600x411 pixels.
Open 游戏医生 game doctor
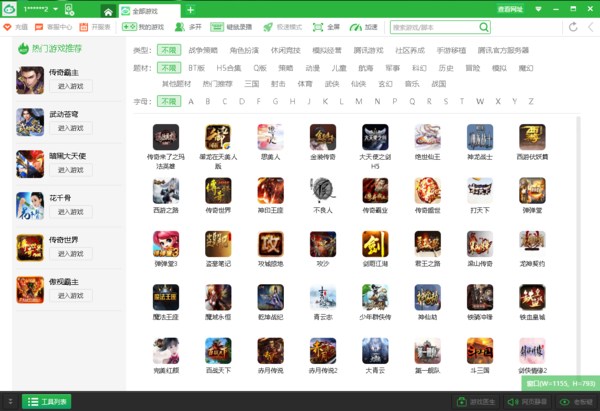[476, 402]
